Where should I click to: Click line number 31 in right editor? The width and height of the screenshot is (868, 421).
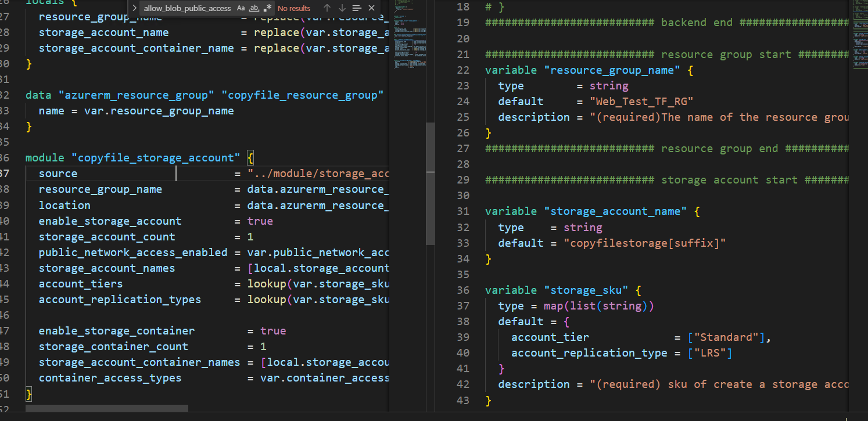coord(463,211)
